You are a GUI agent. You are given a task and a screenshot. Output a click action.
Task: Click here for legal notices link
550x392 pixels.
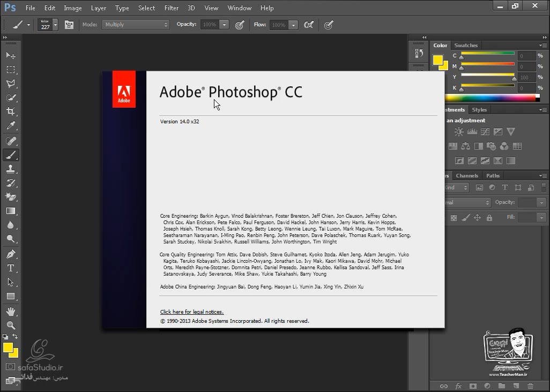click(192, 312)
